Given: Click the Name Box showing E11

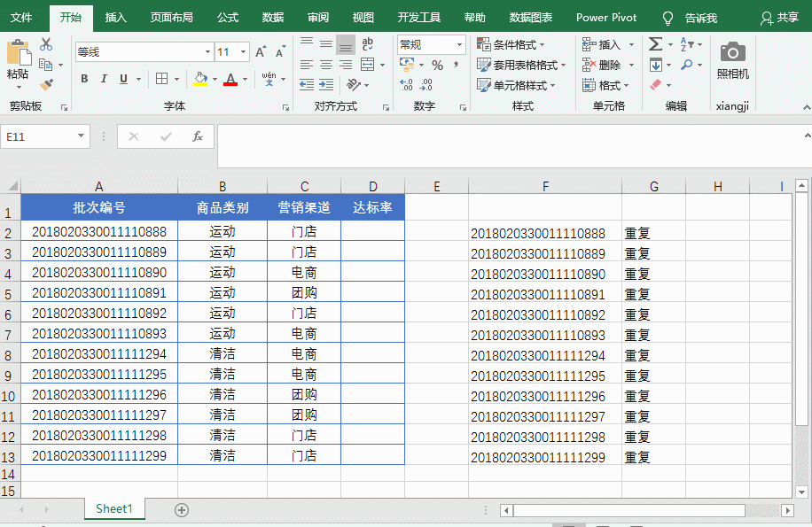Looking at the screenshot, I should [38, 136].
